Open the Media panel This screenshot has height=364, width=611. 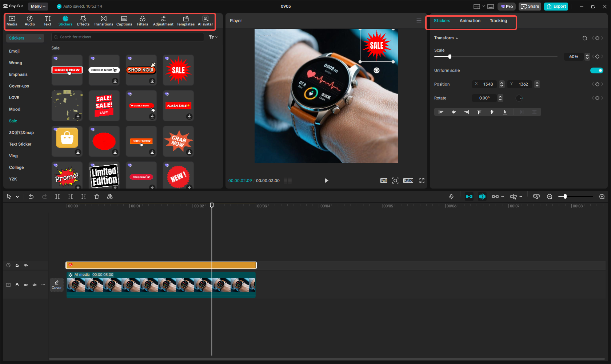click(12, 21)
